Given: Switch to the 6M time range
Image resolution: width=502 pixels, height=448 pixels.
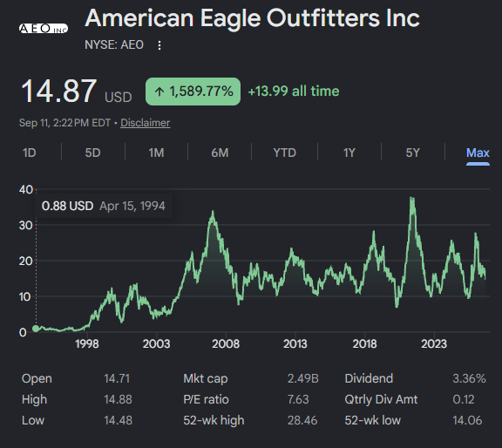Looking at the screenshot, I should [220, 153].
